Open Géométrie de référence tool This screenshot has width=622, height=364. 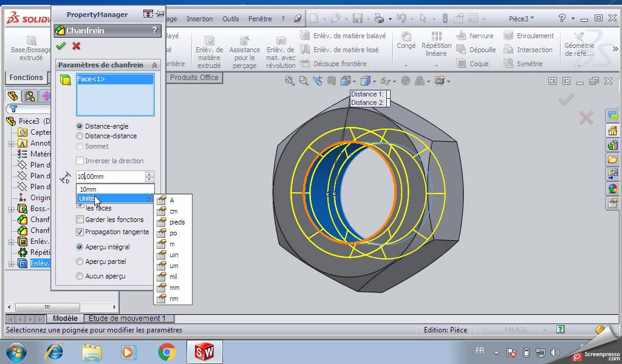click(579, 44)
